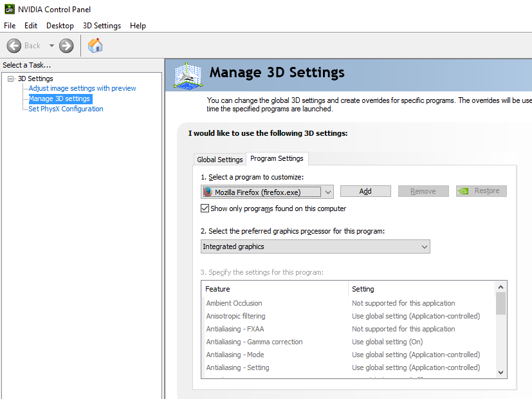Click the Back arrow icon
This screenshot has height=399, width=532.
[14, 46]
